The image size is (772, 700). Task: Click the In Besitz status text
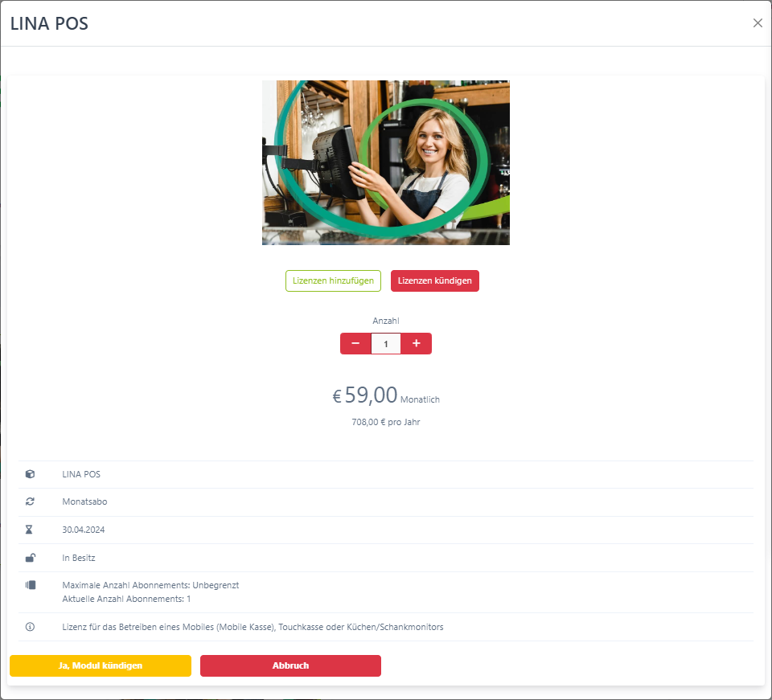click(x=79, y=558)
